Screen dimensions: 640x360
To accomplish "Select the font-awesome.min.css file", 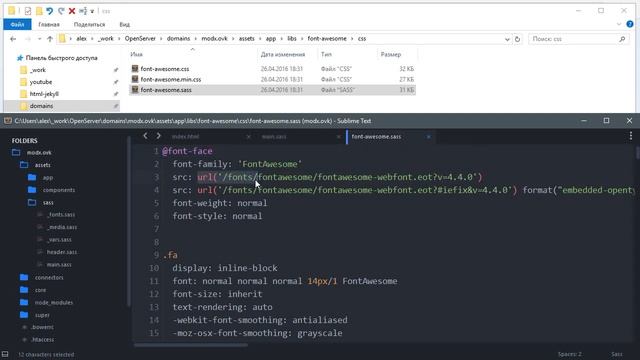I will pos(171,79).
